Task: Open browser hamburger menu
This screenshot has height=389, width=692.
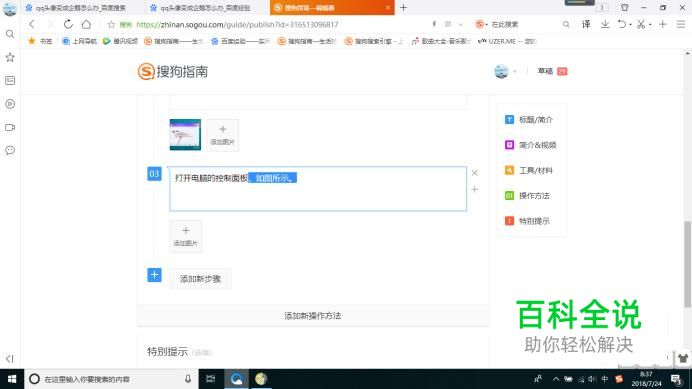Action: (681, 24)
